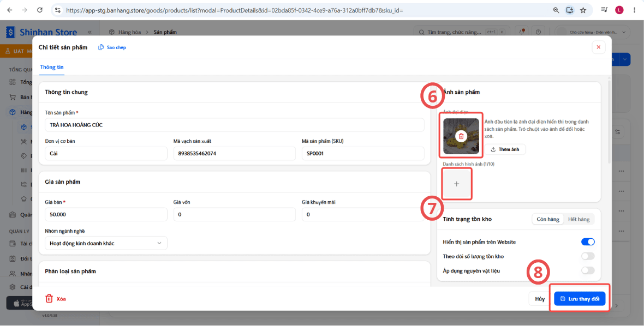Delete the product image via its trash icon

pyautogui.click(x=461, y=136)
